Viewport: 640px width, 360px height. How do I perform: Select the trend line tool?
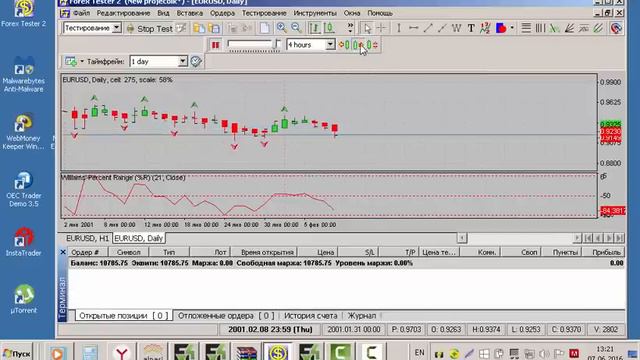coord(428,28)
